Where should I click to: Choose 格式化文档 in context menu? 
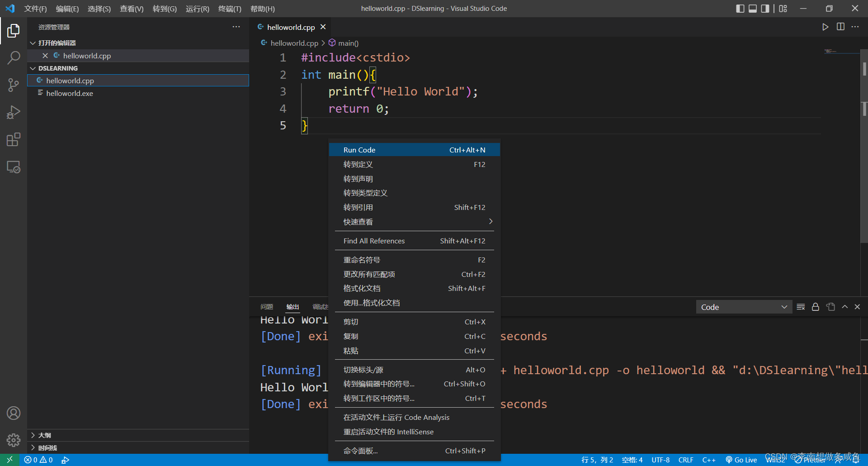(x=414, y=288)
